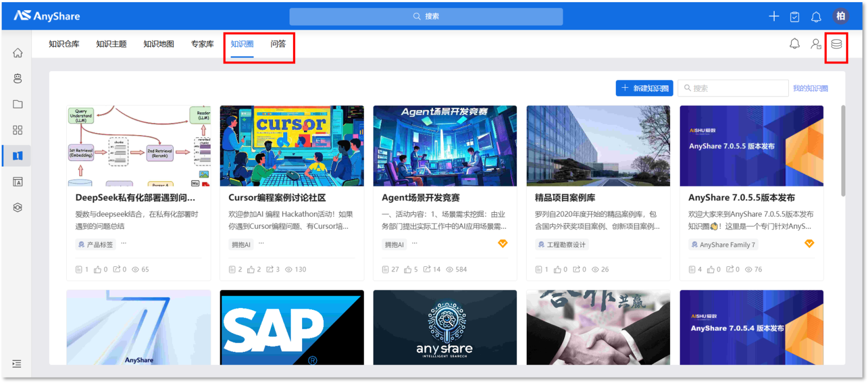Expand more tags ellipsis on Cursor编程案例讨论社区 card

pyautogui.click(x=261, y=244)
